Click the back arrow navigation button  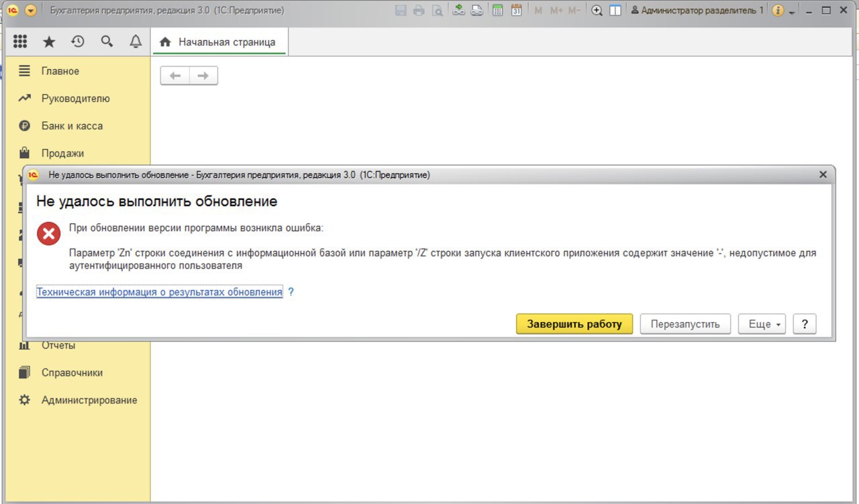[175, 76]
